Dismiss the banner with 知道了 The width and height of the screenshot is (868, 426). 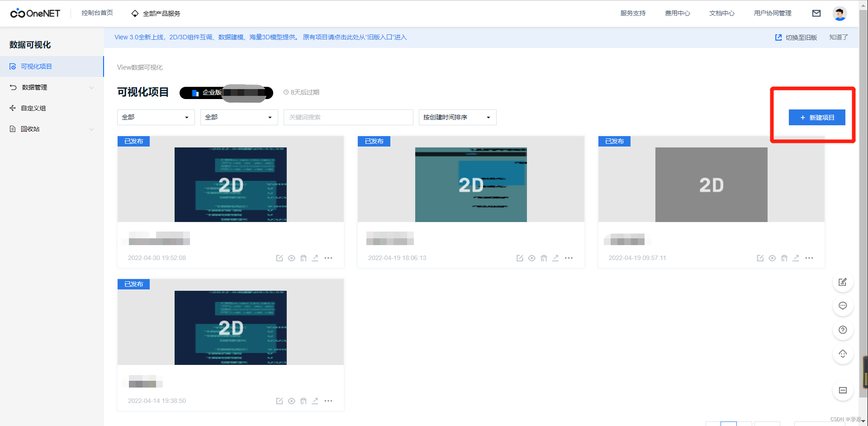838,37
